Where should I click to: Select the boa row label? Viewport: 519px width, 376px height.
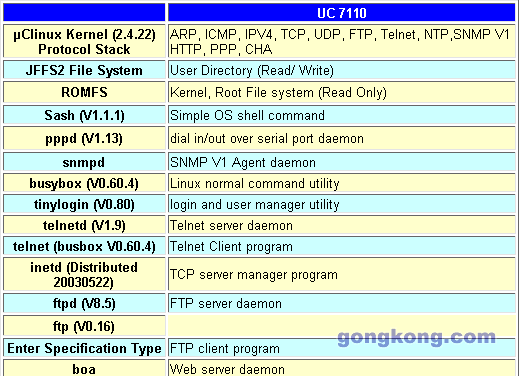[x=84, y=368]
